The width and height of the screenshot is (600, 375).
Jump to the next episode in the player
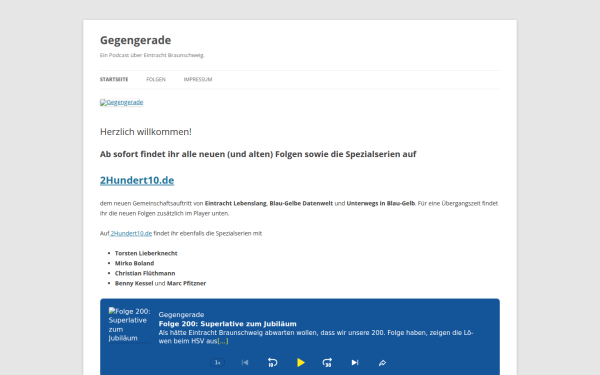[355, 362]
